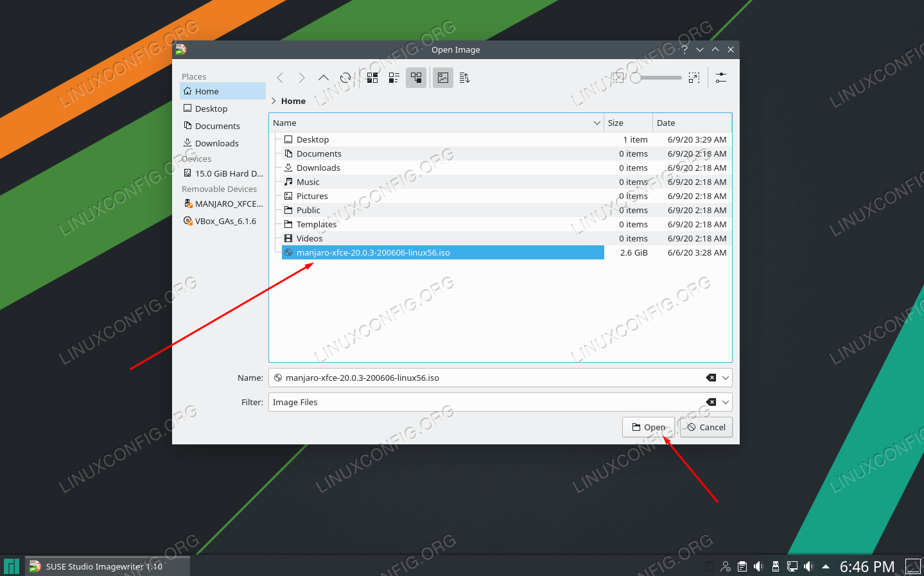The width and height of the screenshot is (924, 576).
Task: Open the network connections tray icon
Action: click(792, 566)
